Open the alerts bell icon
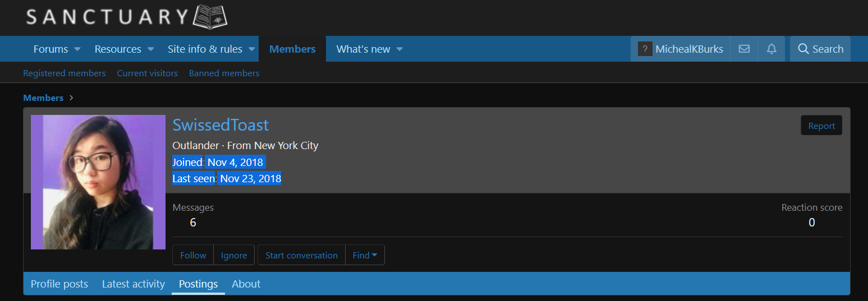868x301 pixels. (771, 49)
